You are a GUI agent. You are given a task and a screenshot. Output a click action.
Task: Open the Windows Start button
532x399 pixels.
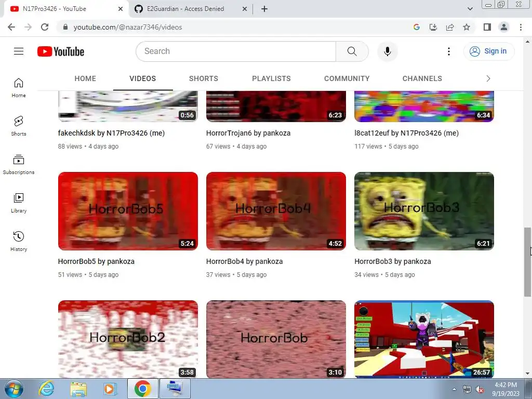[14, 389]
